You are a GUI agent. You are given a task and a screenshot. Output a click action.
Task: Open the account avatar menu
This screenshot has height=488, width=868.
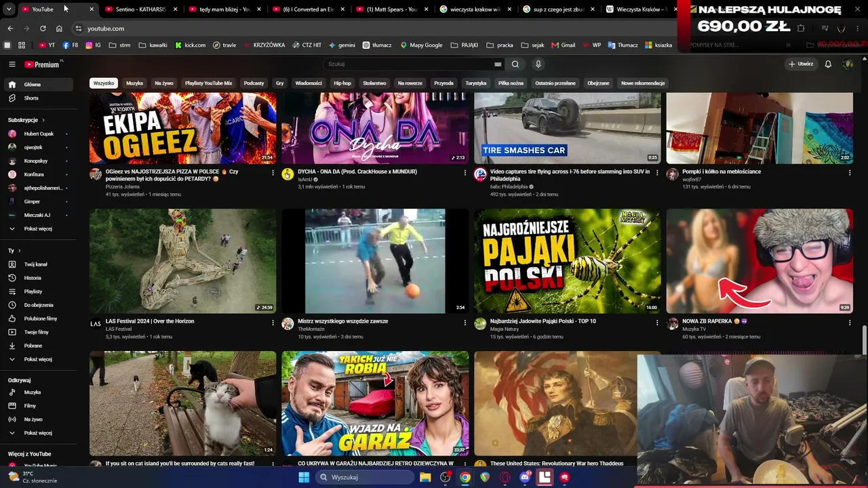pyautogui.click(x=848, y=64)
